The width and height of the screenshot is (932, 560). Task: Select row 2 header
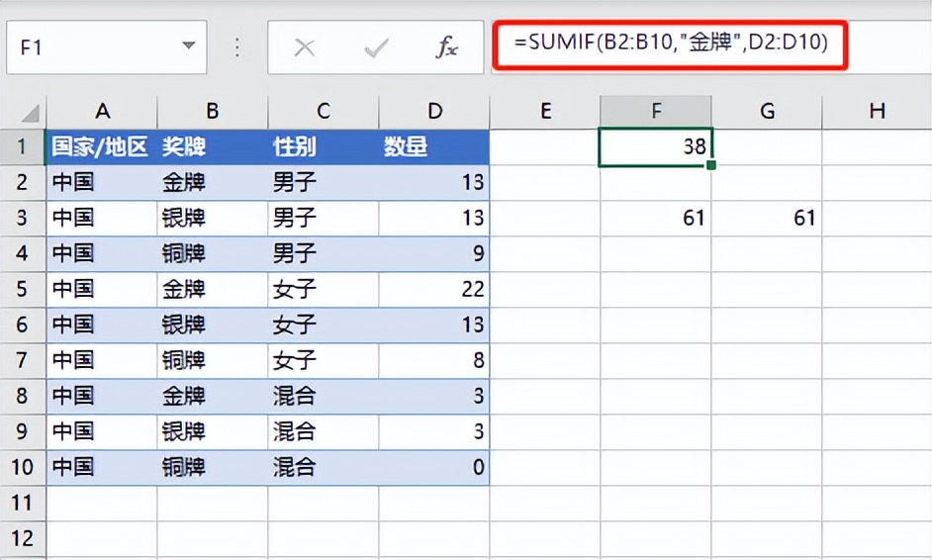(x=23, y=182)
